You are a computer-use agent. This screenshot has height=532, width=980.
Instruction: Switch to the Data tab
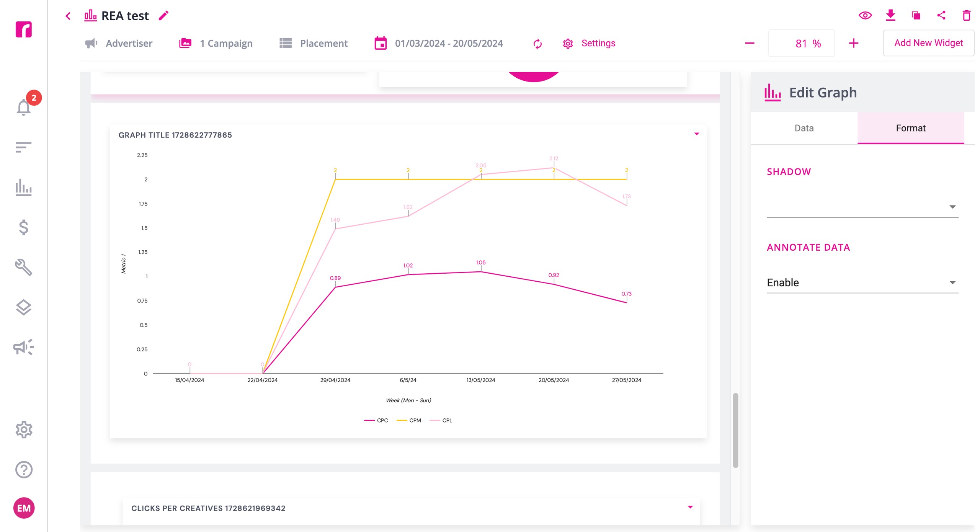click(x=804, y=128)
